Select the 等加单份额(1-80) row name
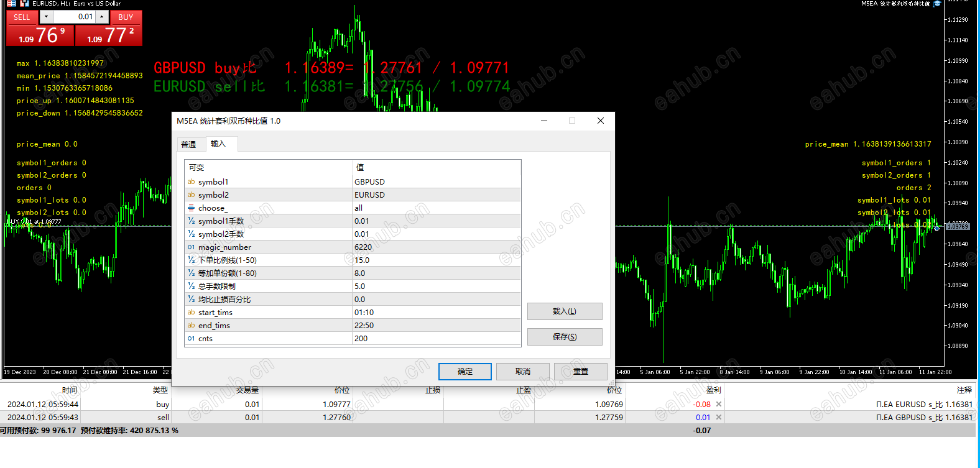 click(228, 273)
